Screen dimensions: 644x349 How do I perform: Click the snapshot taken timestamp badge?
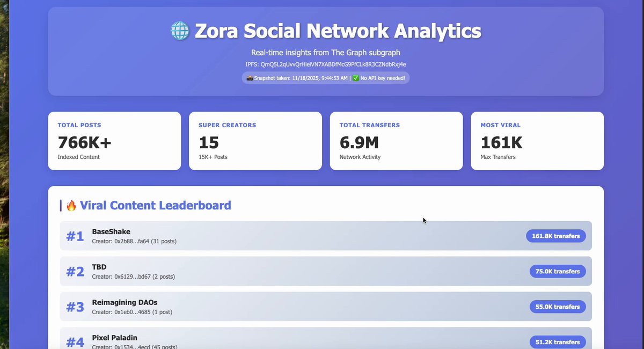(x=326, y=78)
